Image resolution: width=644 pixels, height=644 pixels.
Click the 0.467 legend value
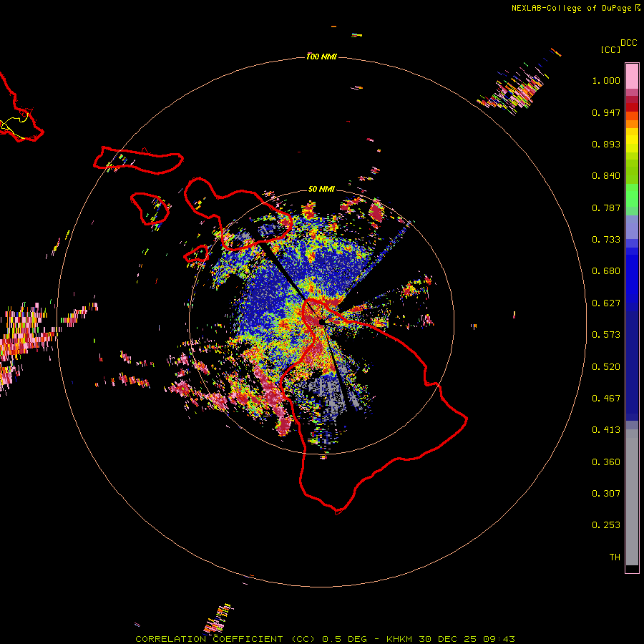click(606, 399)
